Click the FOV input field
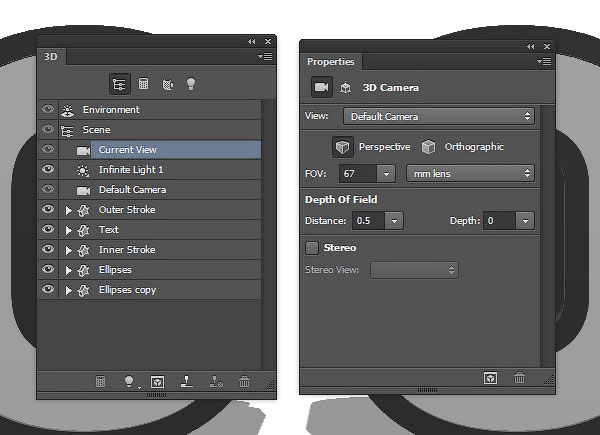 (x=358, y=174)
